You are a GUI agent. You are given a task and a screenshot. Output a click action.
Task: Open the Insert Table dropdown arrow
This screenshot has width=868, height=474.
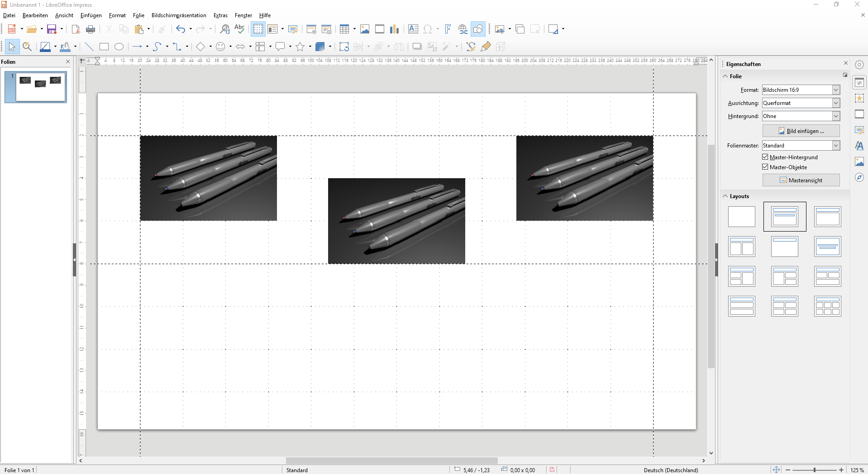point(354,29)
